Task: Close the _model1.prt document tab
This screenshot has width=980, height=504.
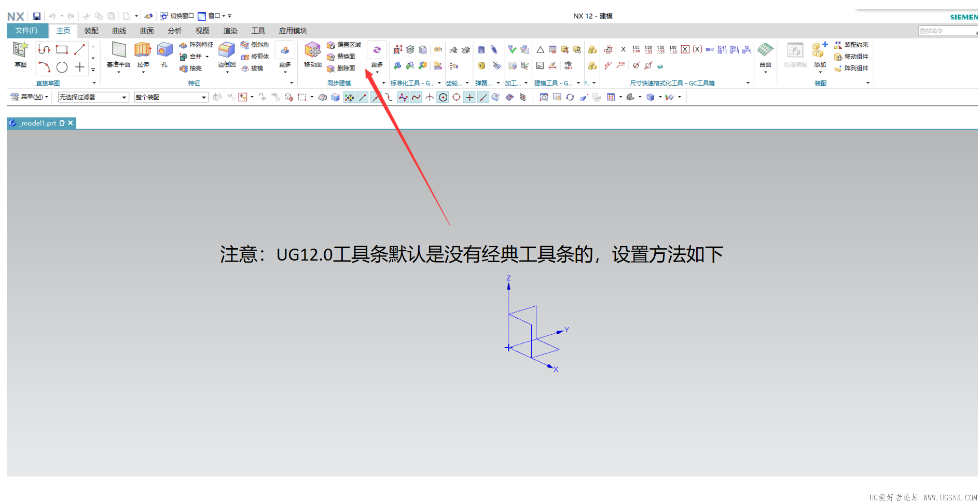Action: [71, 123]
